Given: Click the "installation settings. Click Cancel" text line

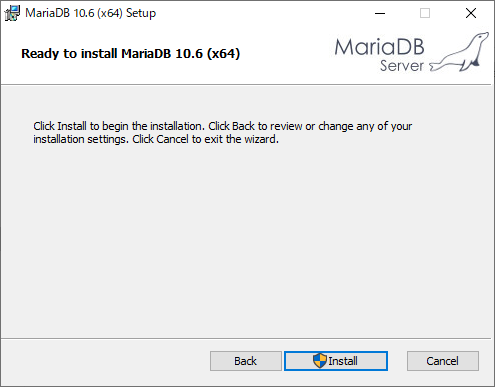Looking at the screenshot, I should [x=156, y=139].
